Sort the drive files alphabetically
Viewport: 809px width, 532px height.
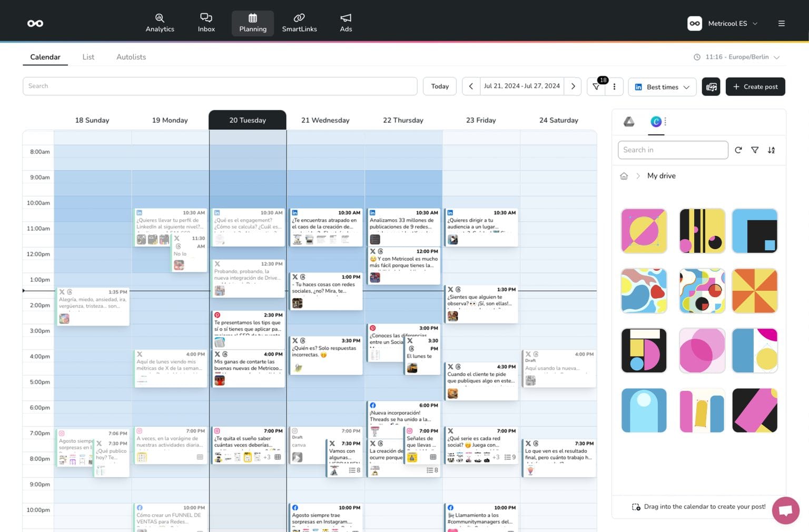(771, 150)
